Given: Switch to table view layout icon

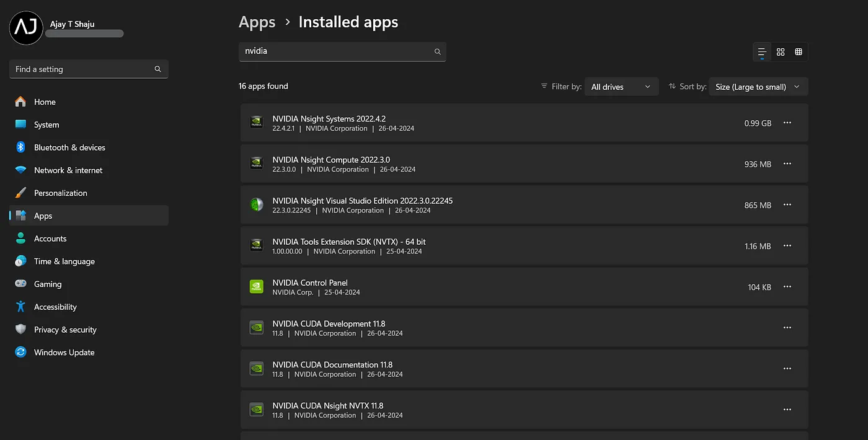Looking at the screenshot, I should (x=799, y=52).
